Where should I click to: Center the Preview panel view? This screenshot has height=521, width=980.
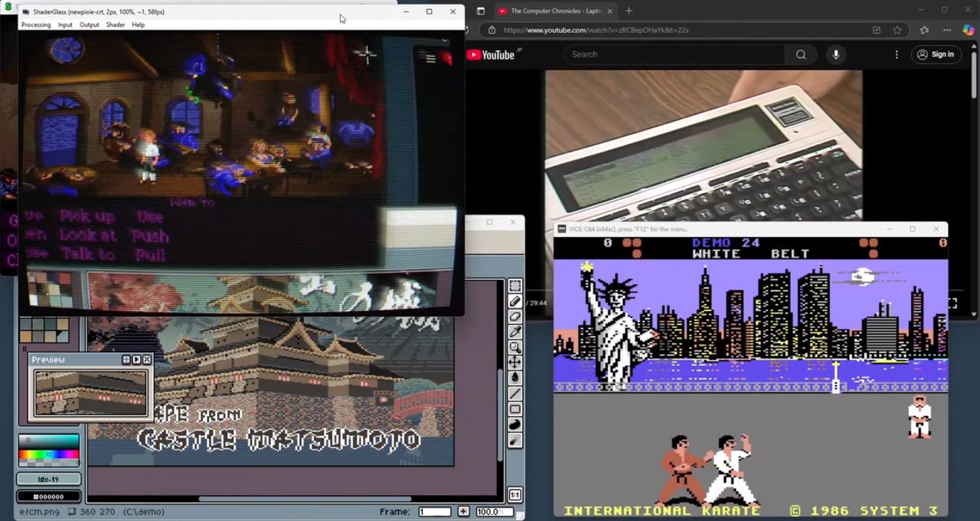(x=126, y=359)
